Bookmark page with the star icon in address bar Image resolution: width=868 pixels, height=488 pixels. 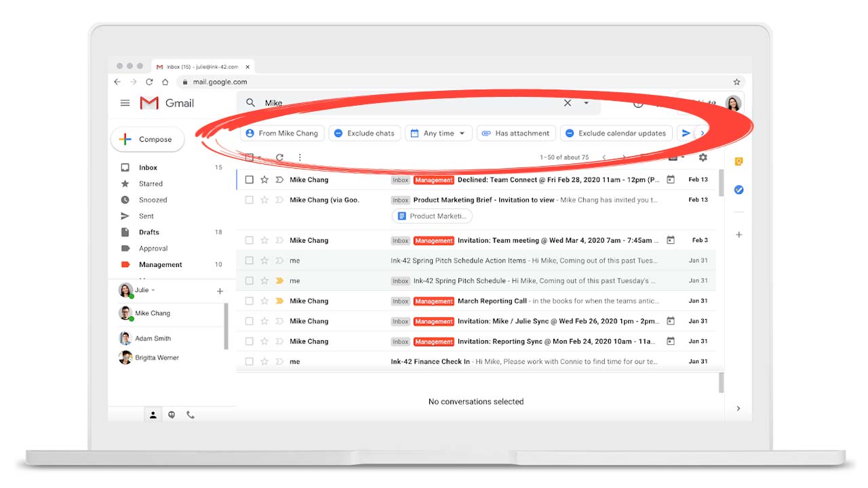[x=736, y=82]
